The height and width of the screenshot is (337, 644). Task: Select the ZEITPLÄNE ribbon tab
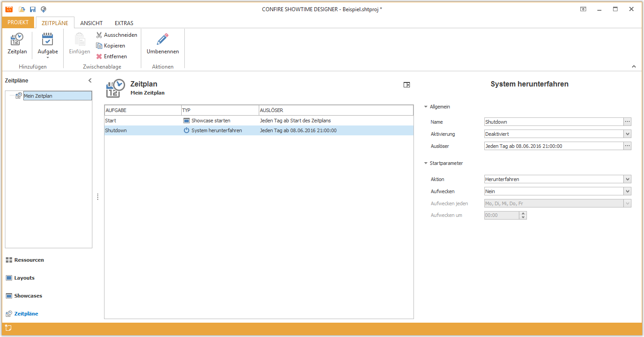[55, 23]
